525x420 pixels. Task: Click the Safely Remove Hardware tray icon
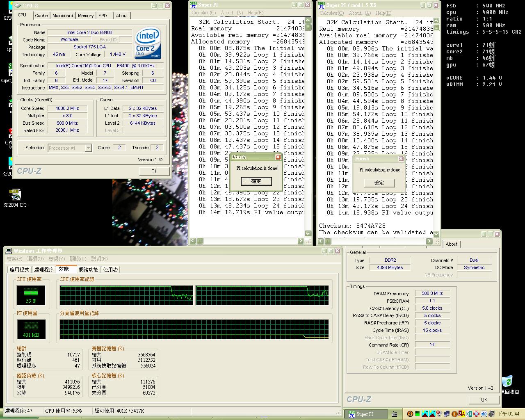click(491, 414)
